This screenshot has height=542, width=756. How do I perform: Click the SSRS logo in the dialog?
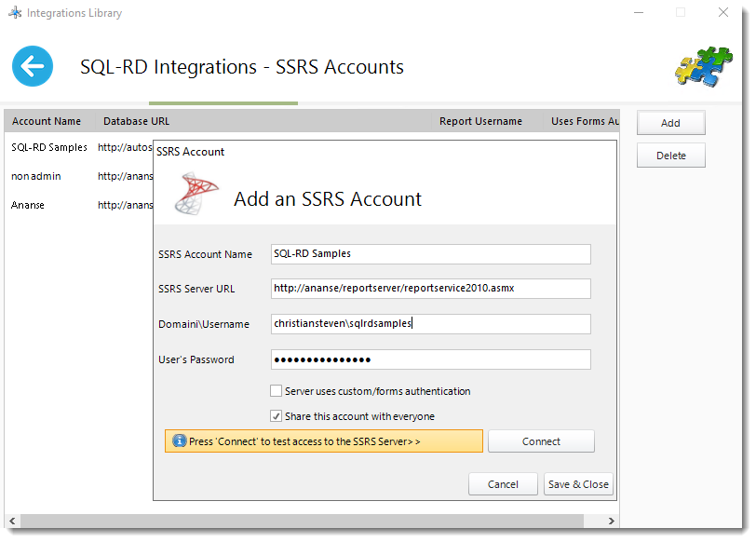click(x=196, y=194)
